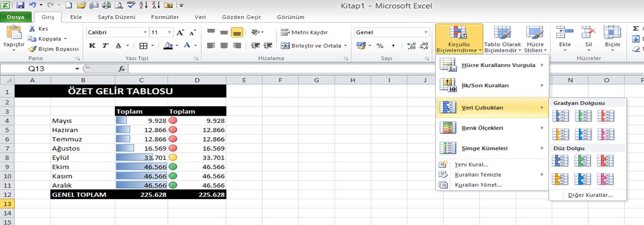
Task: Open the font size 11 dropdown
Action: pos(170,32)
